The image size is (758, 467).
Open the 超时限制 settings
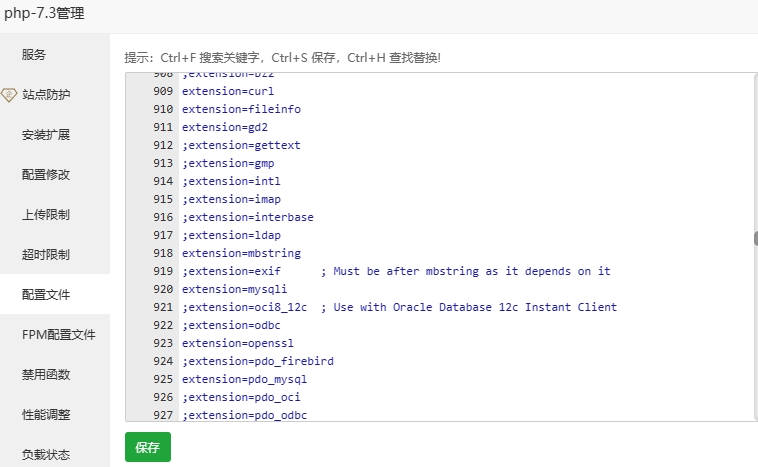(x=46, y=255)
